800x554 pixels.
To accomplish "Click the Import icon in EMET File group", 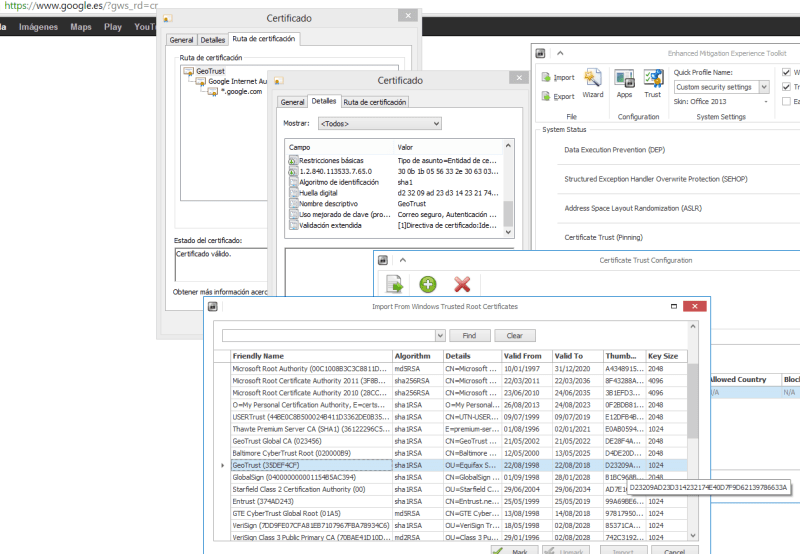I will click(x=546, y=77).
